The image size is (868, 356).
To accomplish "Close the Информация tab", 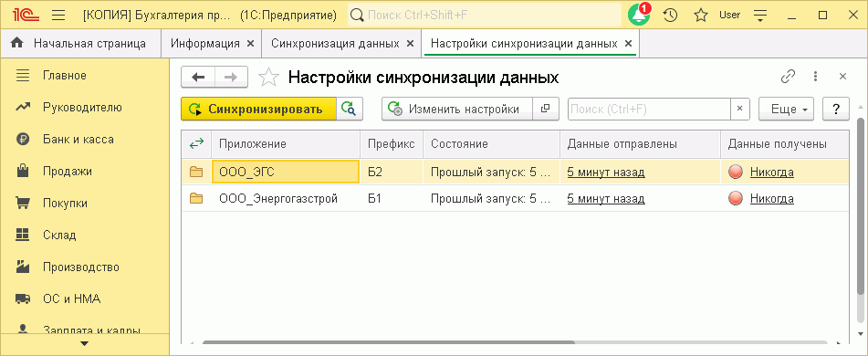I will coord(250,43).
